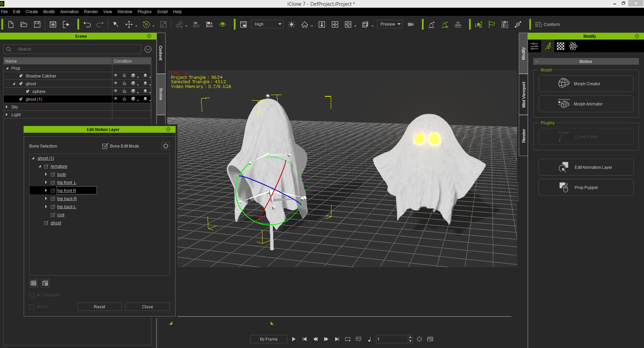Expand hip front R bone node
The image size is (644, 348).
tap(46, 191)
